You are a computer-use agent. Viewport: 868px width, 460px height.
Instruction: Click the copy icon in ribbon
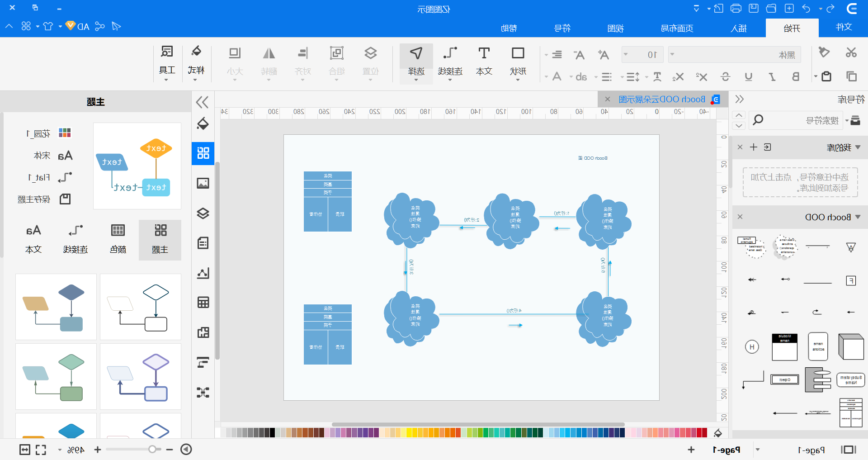[851, 76]
